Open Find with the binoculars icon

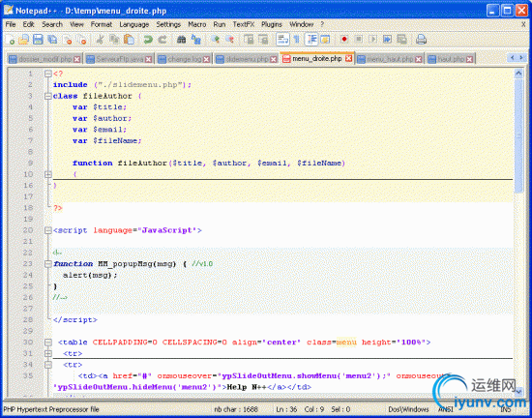181,40
